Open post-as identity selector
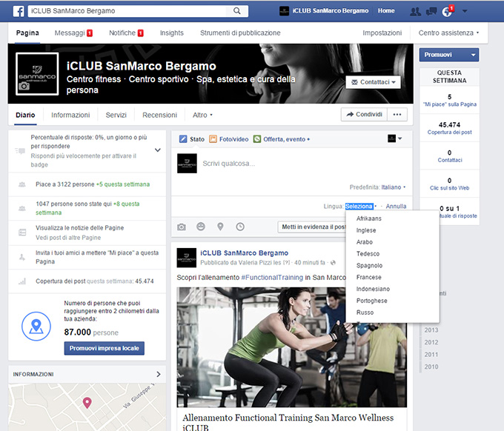The height and width of the screenshot is (431, 504). coord(395,138)
